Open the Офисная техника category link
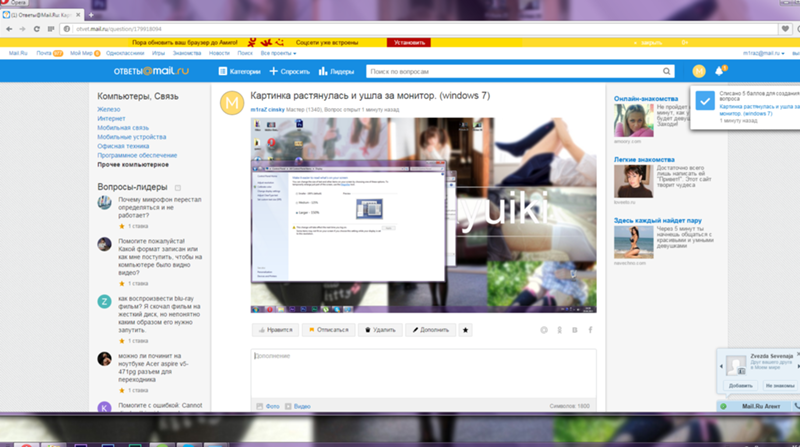This screenshot has height=447, width=800. (123, 146)
